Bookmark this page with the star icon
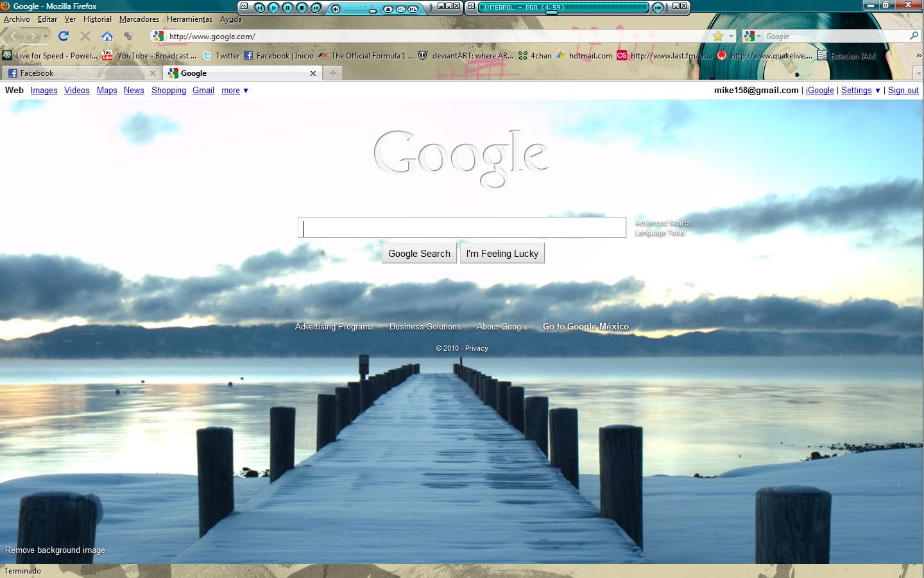This screenshot has height=578, width=924. pyautogui.click(x=718, y=36)
